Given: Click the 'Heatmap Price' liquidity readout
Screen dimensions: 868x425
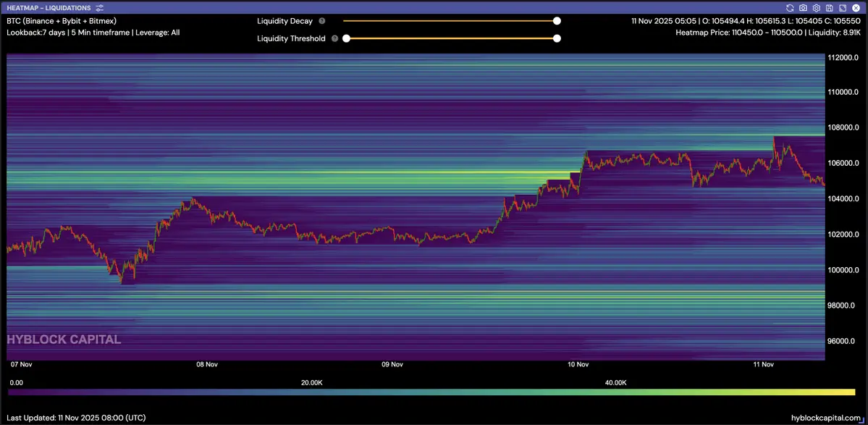Looking at the screenshot, I should [768, 33].
